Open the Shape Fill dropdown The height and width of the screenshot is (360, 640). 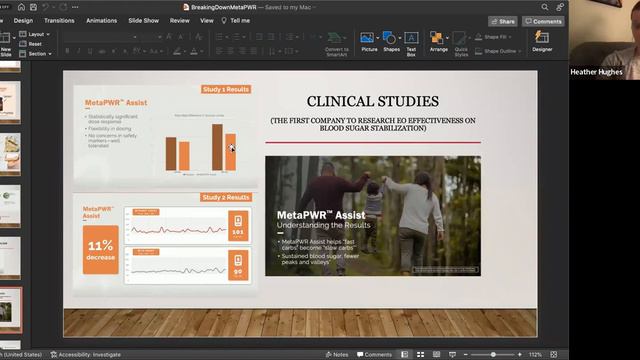tap(493, 37)
